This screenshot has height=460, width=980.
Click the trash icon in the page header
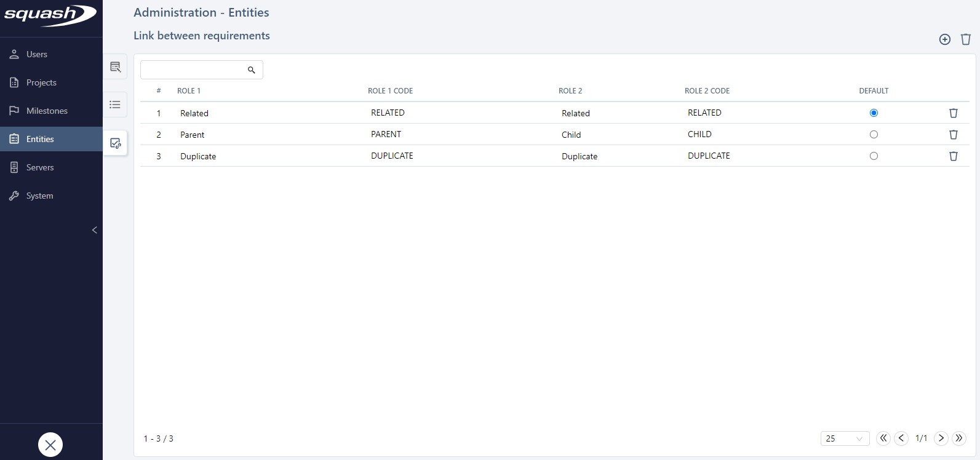coord(965,39)
